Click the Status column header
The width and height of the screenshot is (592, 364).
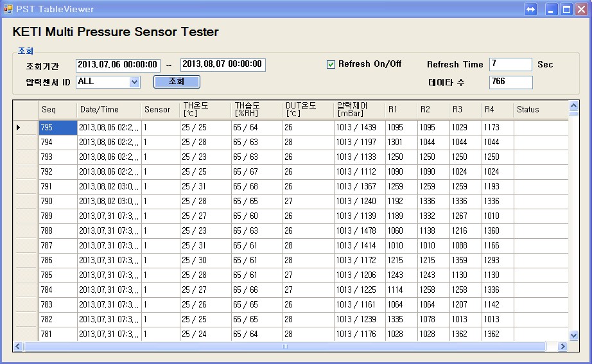click(x=541, y=110)
